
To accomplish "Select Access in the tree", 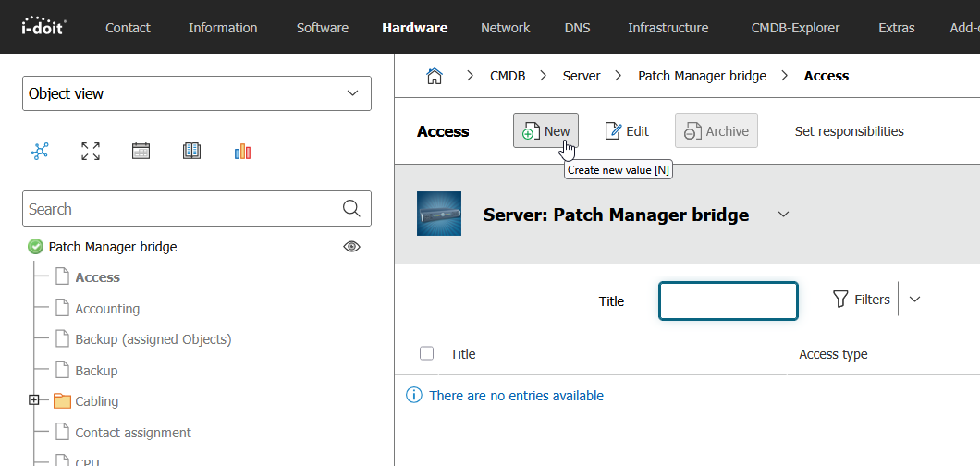I will [x=97, y=277].
